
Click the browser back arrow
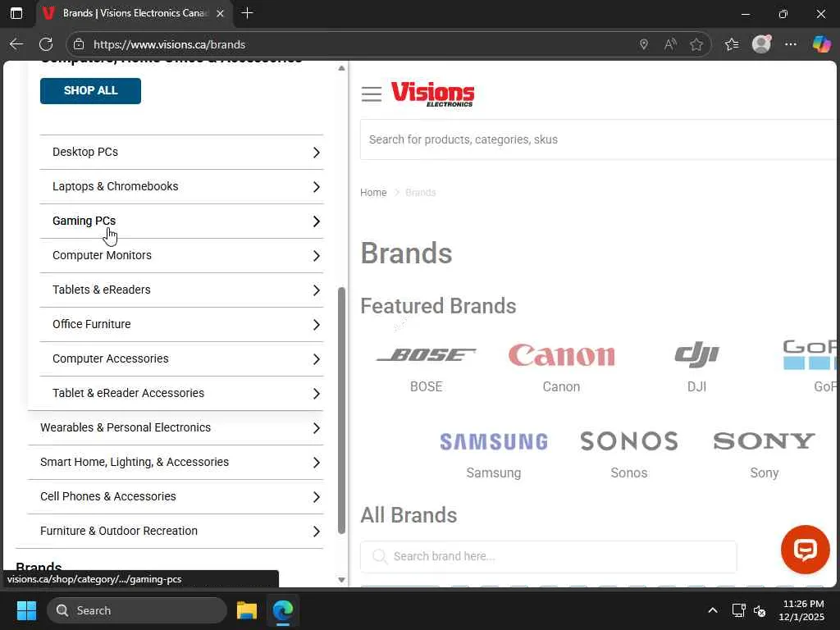pos(16,44)
